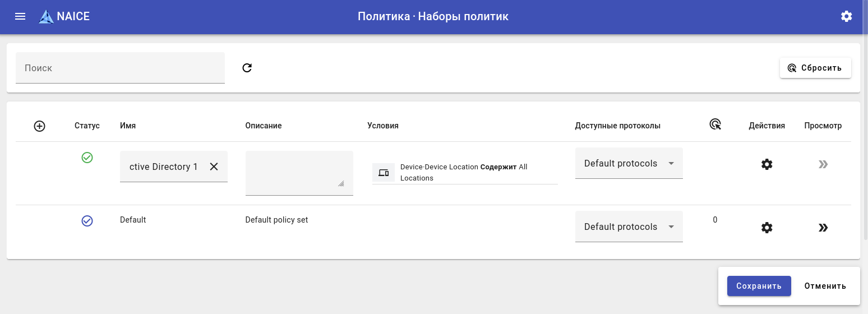Add a new policy set with plus icon
The height and width of the screenshot is (314, 868).
click(x=39, y=126)
